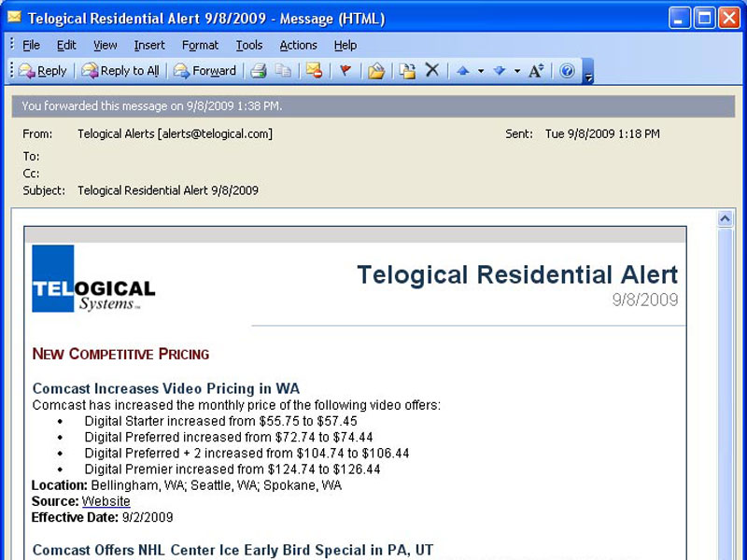Click the font size A icon

tap(536, 71)
